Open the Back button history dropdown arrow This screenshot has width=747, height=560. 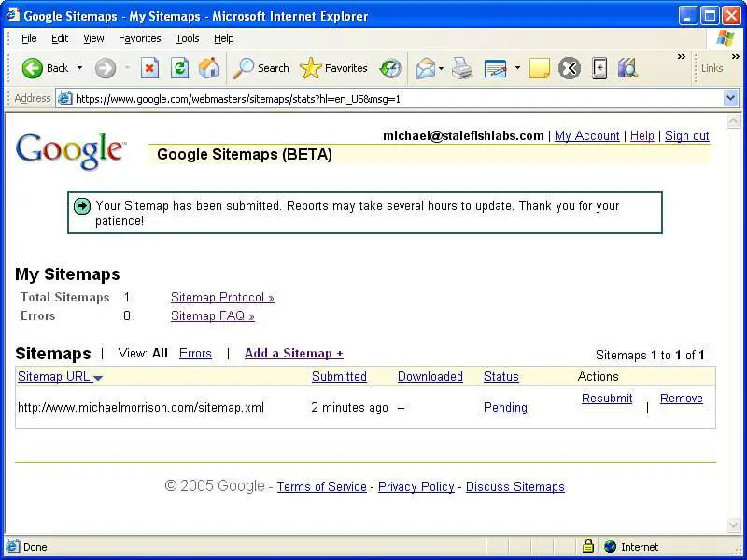point(79,68)
